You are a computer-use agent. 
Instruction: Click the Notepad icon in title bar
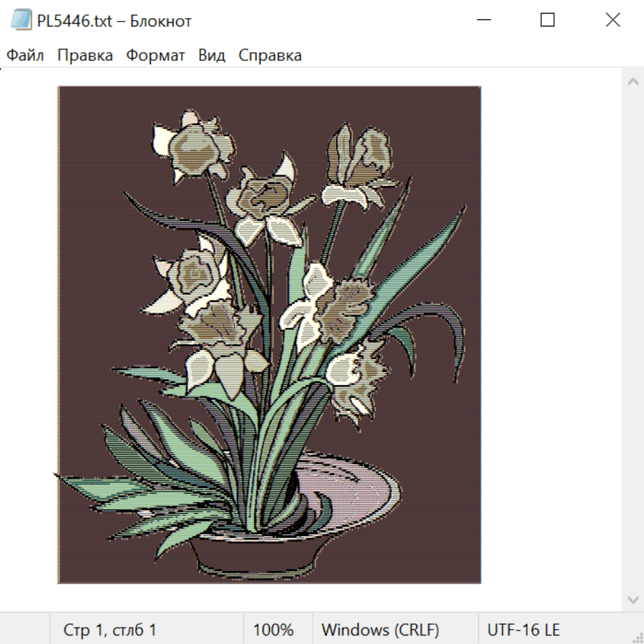(21, 20)
